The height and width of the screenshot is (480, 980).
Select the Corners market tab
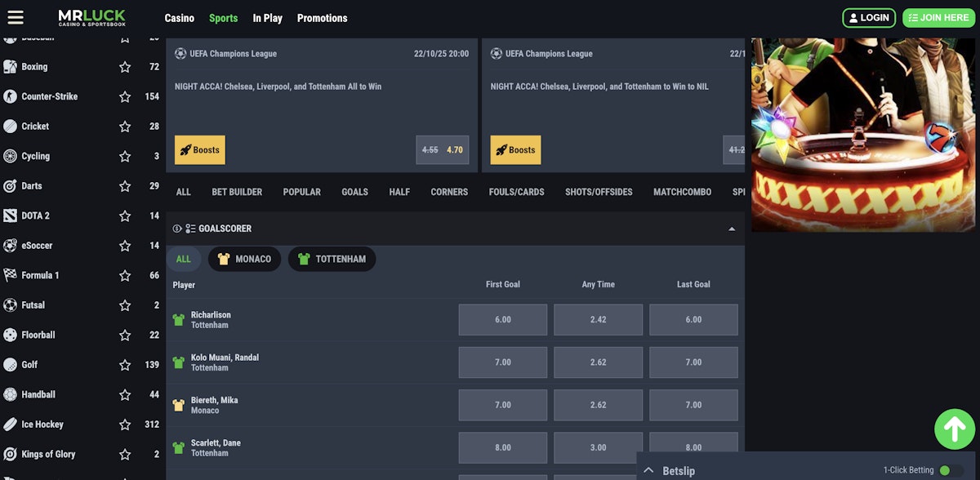(449, 192)
